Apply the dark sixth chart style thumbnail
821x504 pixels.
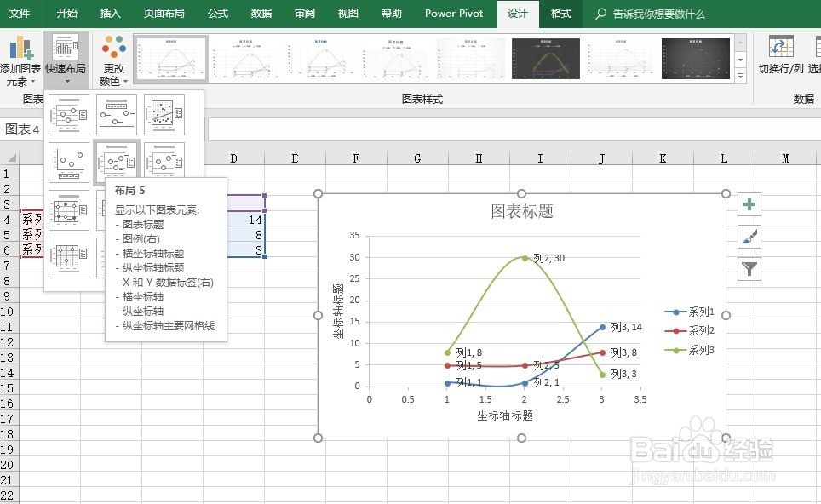[546, 59]
